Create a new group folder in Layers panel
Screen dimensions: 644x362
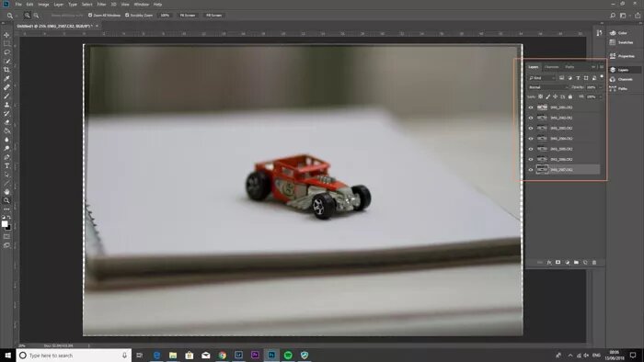[x=576, y=263]
